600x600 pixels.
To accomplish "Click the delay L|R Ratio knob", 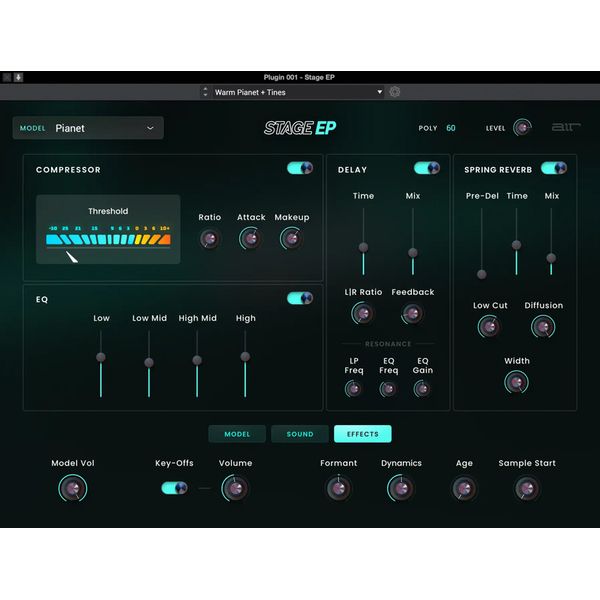I will point(363,313).
